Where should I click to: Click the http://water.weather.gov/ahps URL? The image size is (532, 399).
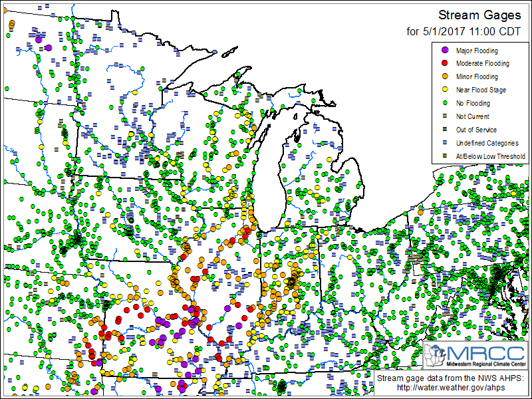(451, 388)
